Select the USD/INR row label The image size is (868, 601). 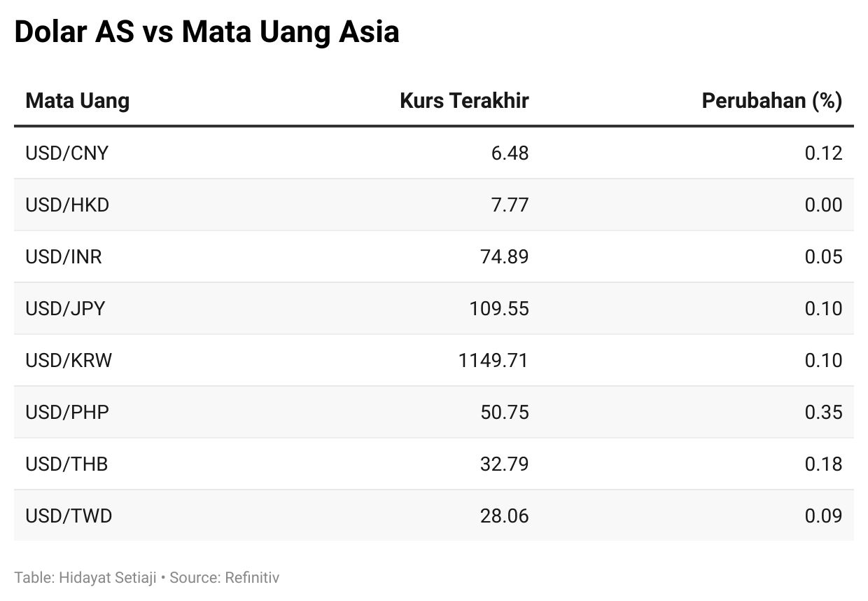pos(64,256)
